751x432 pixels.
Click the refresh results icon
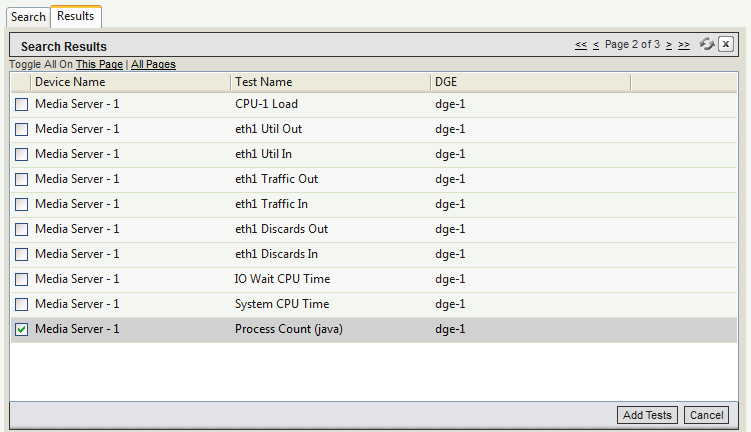point(707,44)
